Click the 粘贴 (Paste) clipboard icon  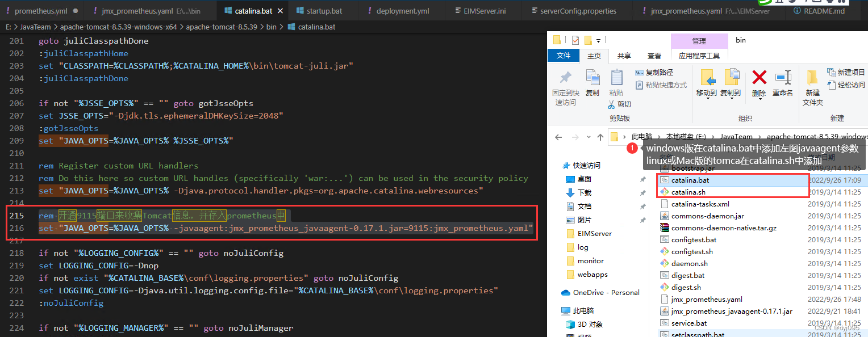(617, 78)
